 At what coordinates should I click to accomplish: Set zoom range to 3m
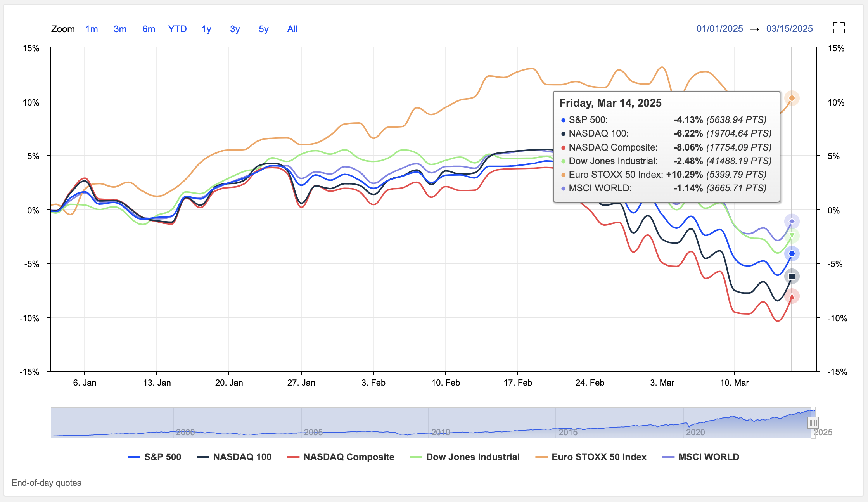coord(120,29)
